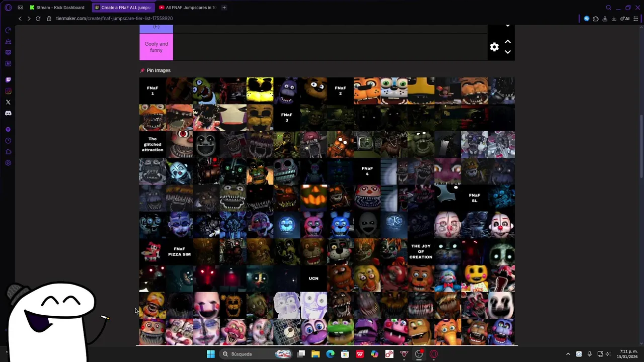Go forward with the forward arrow
Screen dimensions: 644x362
[29, 19]
